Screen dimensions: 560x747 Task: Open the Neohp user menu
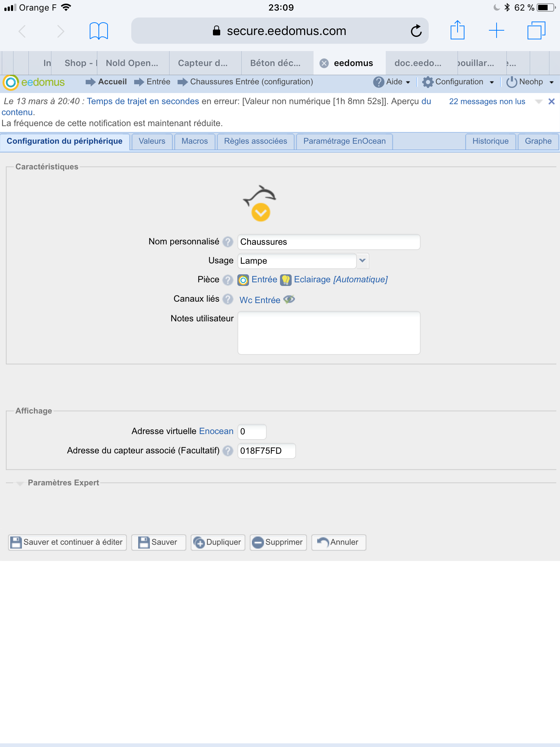tap(530, 82)
